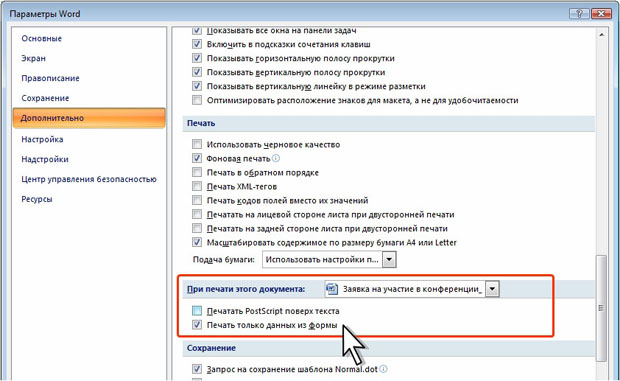Check Печать в обратном порядке
Image resolution: width=620 pixels, height=381 pixels.
(197, 172)
